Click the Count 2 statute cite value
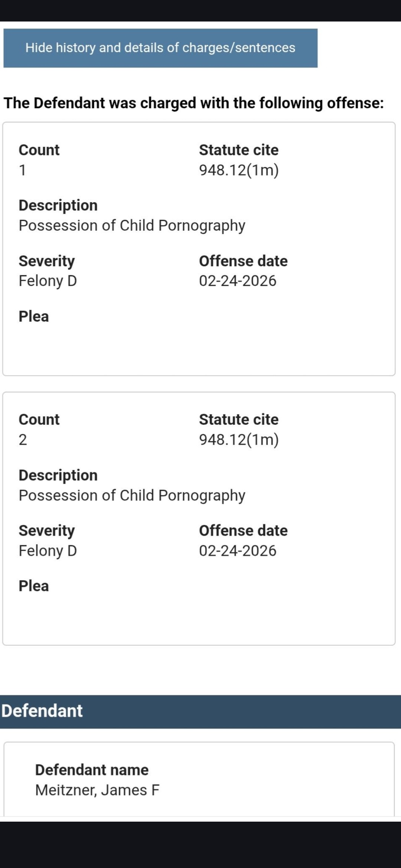This screenshot has width=401, height=868. (239, 440)
